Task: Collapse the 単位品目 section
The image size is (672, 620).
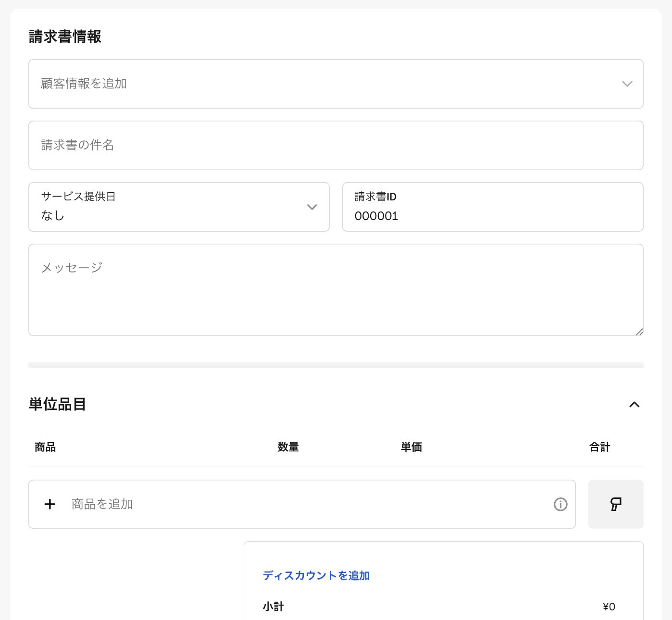Action: 635,404
